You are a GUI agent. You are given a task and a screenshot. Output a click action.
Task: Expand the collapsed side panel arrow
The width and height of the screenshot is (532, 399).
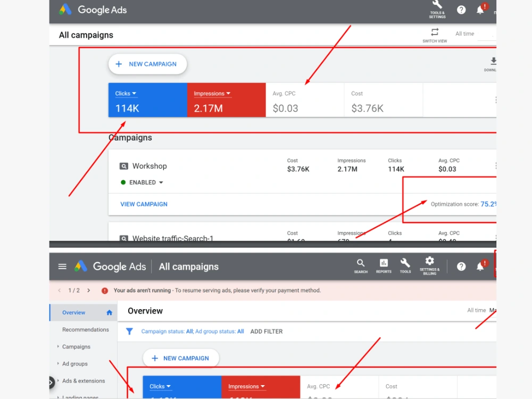(x=51, y=383)
